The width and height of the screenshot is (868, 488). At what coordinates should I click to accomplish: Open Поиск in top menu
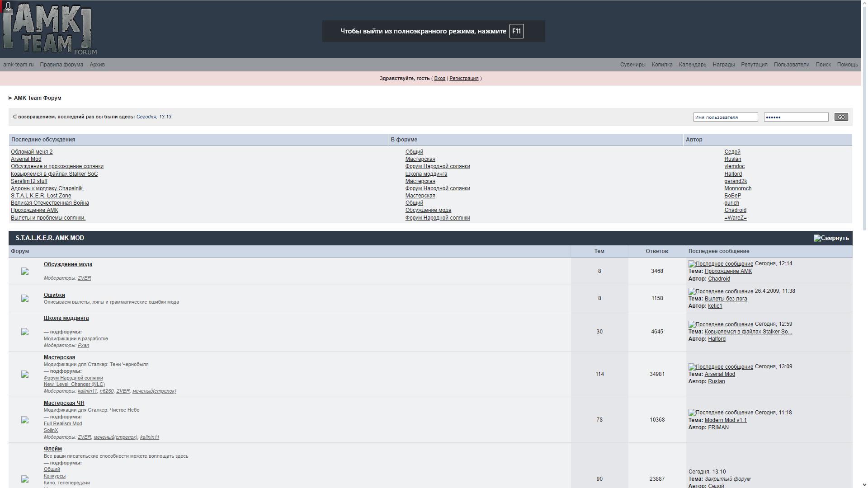point(823,65)
